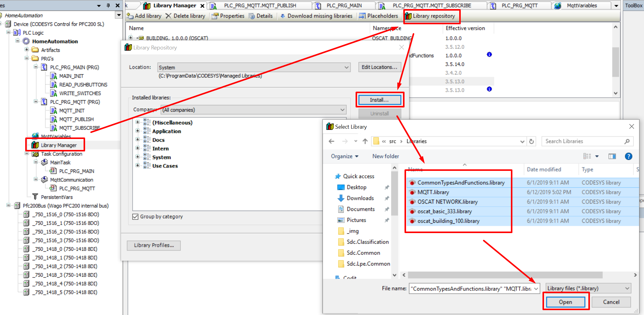Image resolution: width=644 pixels, height=315 pixels.
Task: Open the Library repository toolbar item
Action: point(430,16)
